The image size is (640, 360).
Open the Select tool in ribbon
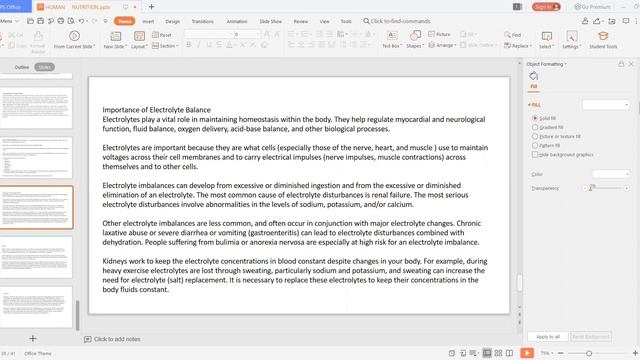[x=547, y=40]
